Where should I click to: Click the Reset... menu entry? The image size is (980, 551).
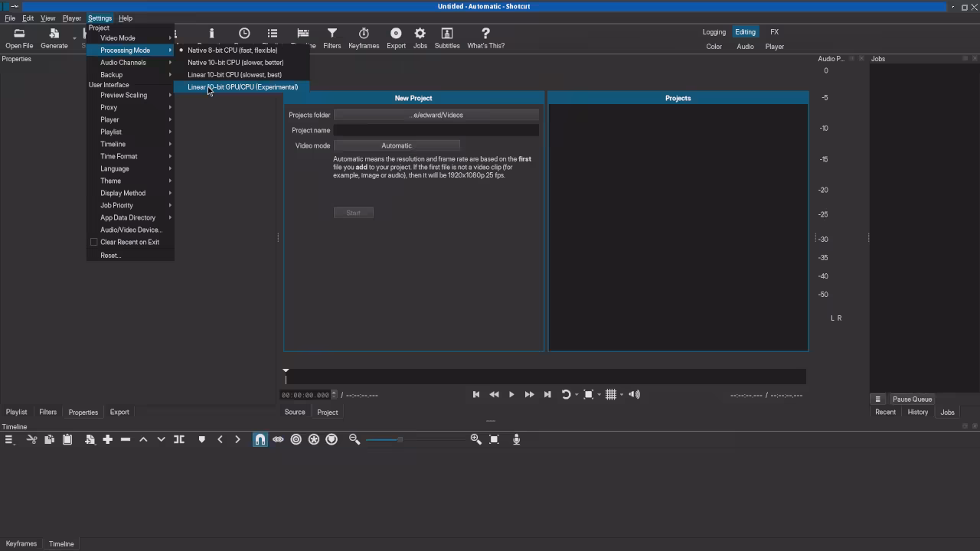click(x=131, y=256)
